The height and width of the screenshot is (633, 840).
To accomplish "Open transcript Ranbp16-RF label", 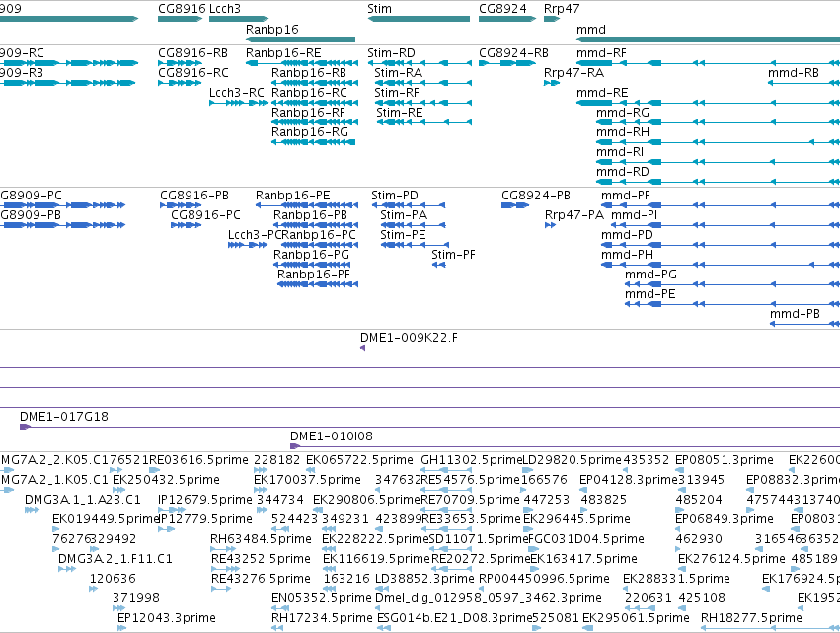I will (x=308, y=113).
